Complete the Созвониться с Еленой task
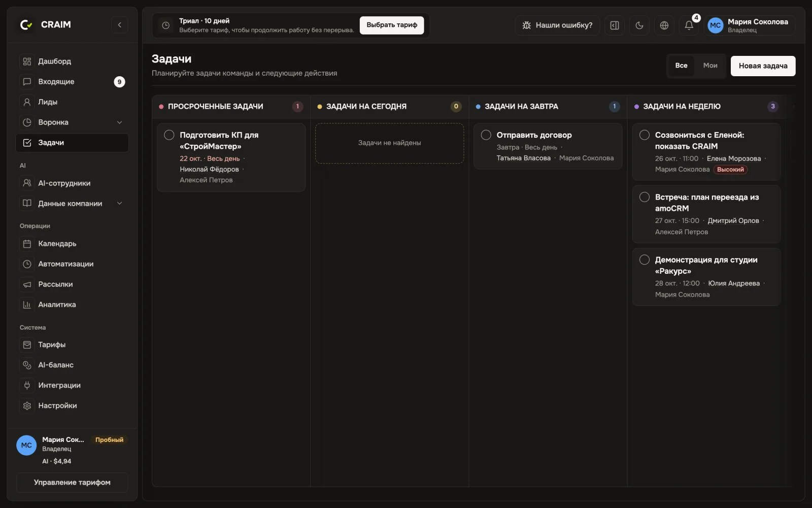 click(645, 135)
